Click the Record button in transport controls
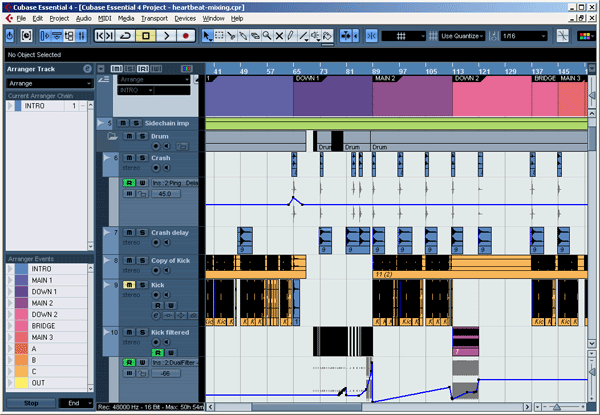 coord(185,36)
